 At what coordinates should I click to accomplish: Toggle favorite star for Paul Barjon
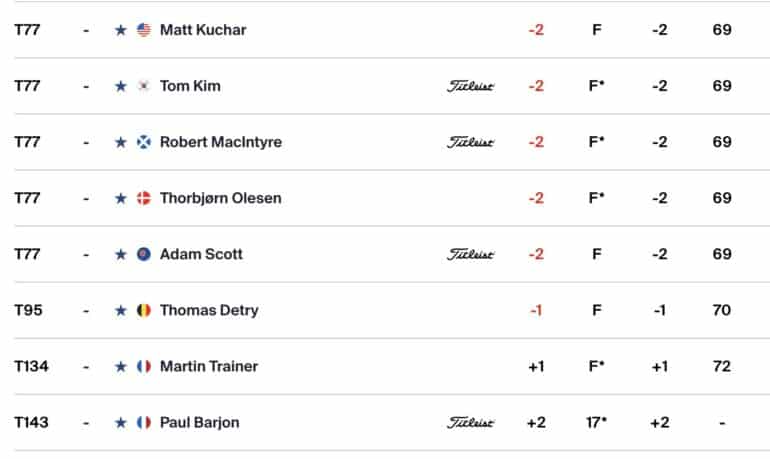pyautogui.click(x=120, y=423)
